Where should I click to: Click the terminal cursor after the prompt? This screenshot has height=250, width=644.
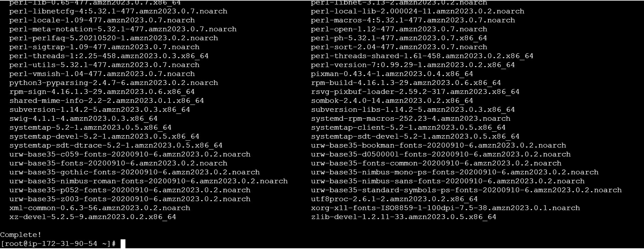(x=123, y=244)
